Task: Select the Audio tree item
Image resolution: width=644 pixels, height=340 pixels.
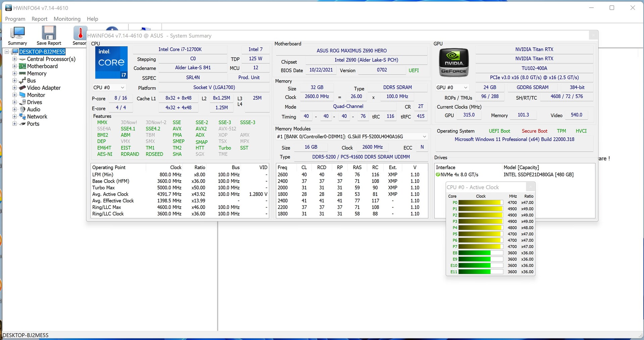Action: pyautogui.click(x=34, y=109)
